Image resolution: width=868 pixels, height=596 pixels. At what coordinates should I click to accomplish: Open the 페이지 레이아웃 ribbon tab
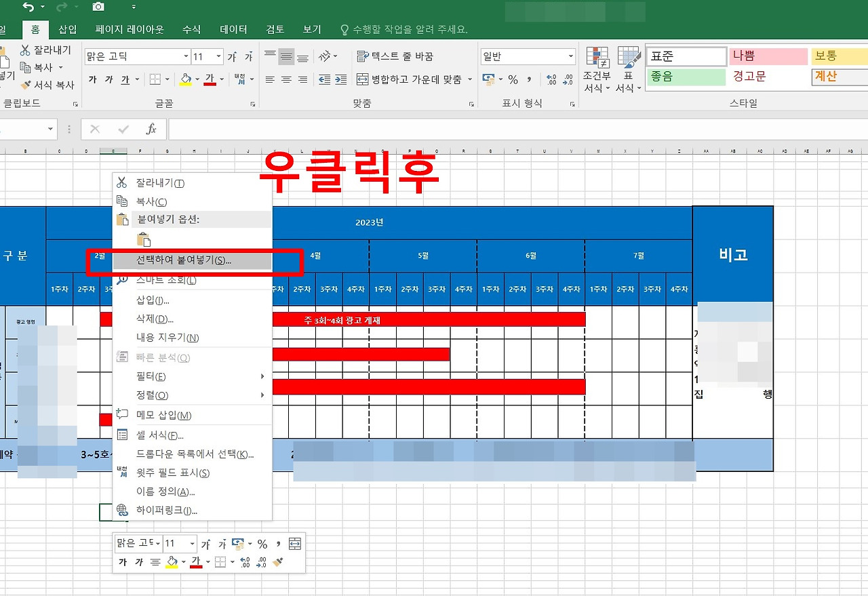click(x=130, y=29)
